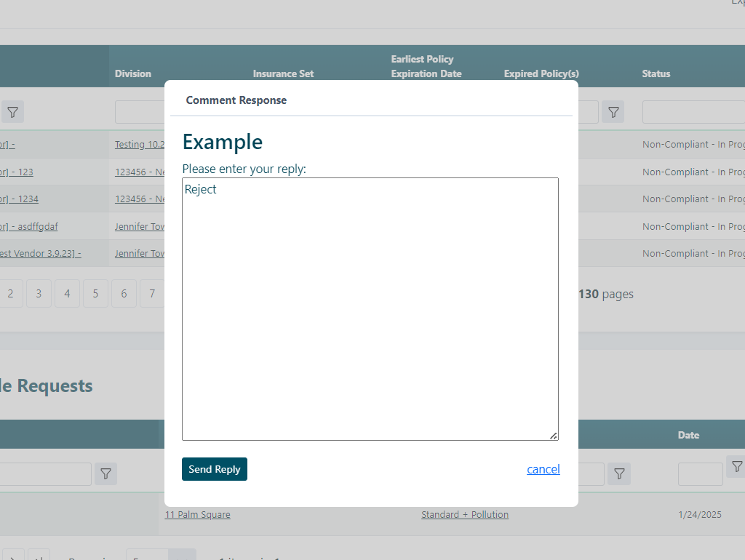Click the Status filter text box
This screenshot has width=745, height=560.
click(x=693, y=112)
